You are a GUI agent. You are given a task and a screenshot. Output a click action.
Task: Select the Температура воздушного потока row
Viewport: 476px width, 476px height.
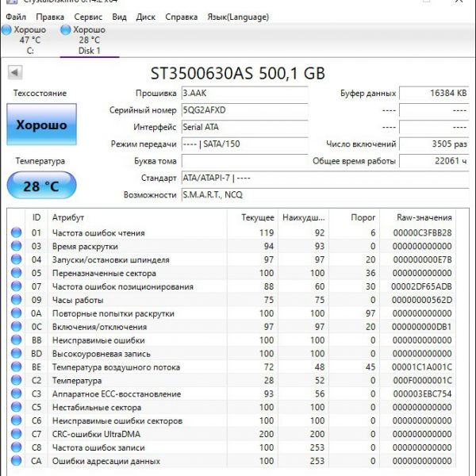click(x=232, y=367)
